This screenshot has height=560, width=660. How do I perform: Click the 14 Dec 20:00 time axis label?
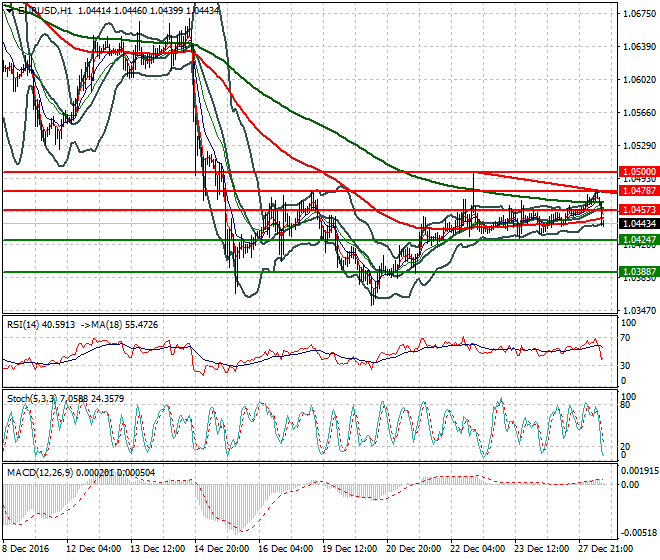pos(222,549)
